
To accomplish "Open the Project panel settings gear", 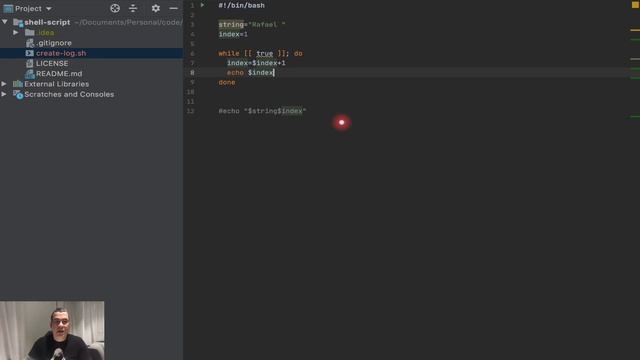I will [x=156, y=8].
